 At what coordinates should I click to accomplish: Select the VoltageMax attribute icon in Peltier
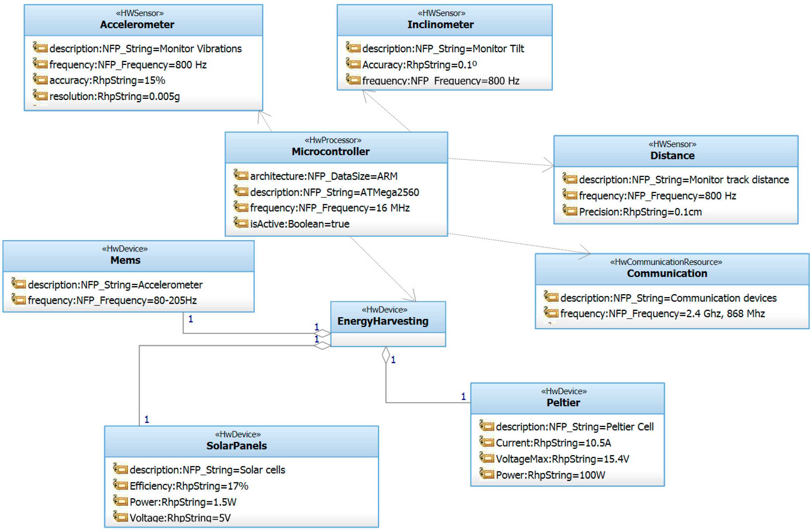click(486, 458)
